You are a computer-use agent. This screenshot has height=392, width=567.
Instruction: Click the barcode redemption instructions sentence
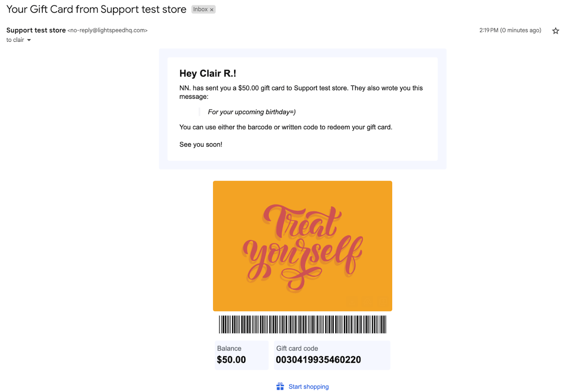click(x=286, y=127)
